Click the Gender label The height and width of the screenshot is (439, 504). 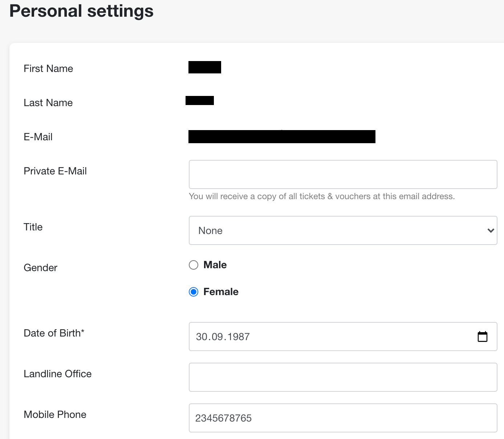click(x=40, y=268)
